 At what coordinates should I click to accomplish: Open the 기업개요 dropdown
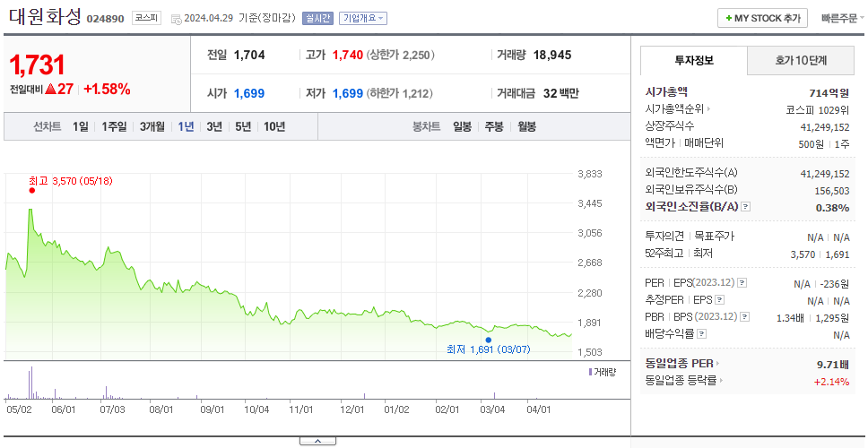pos(362,18)
